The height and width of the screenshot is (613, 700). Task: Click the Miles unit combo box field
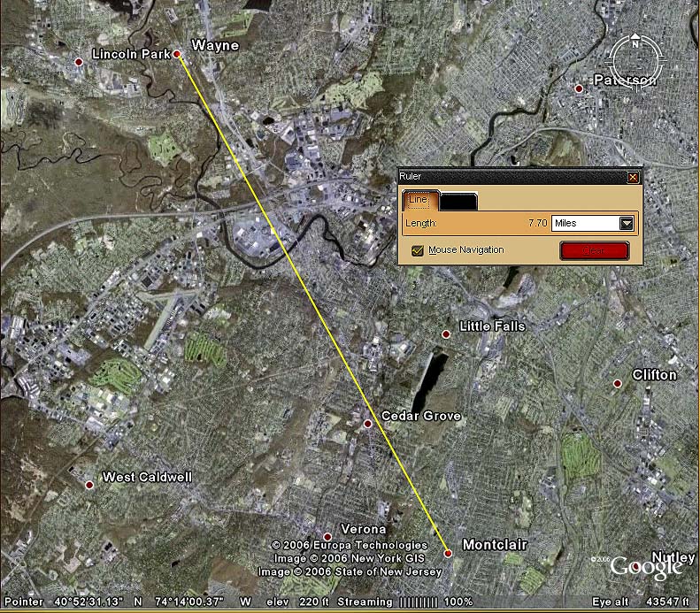[x=584, y=224]
